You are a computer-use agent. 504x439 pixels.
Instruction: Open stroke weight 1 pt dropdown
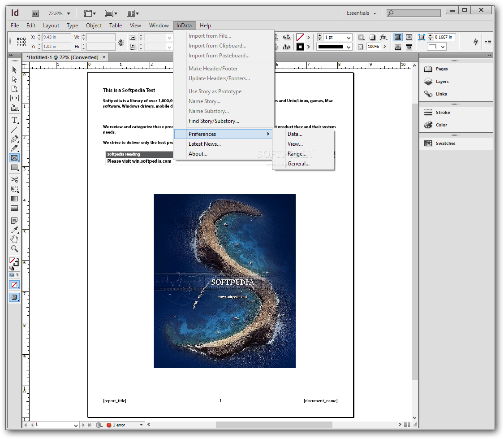coord(349,38)
